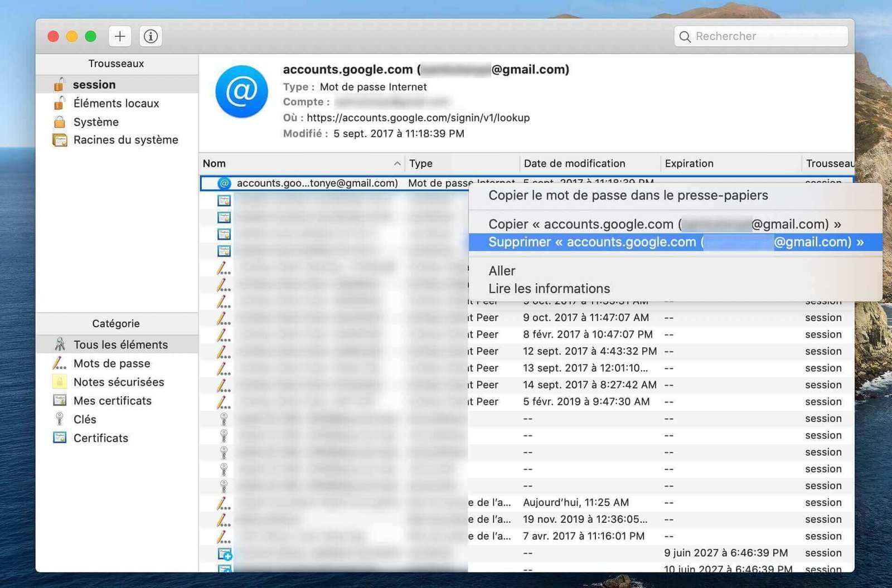Open the info inspector button in toolbar
892x588 pixels.
151,36
